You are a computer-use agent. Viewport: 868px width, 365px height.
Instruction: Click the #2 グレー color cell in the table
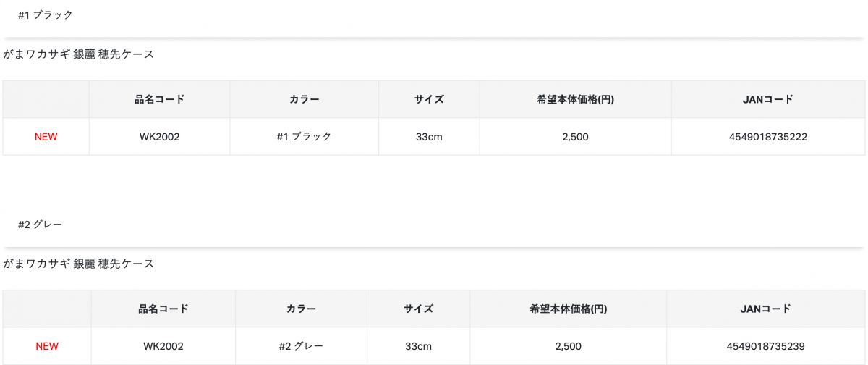pyautogui.click(x=301, y=346)
